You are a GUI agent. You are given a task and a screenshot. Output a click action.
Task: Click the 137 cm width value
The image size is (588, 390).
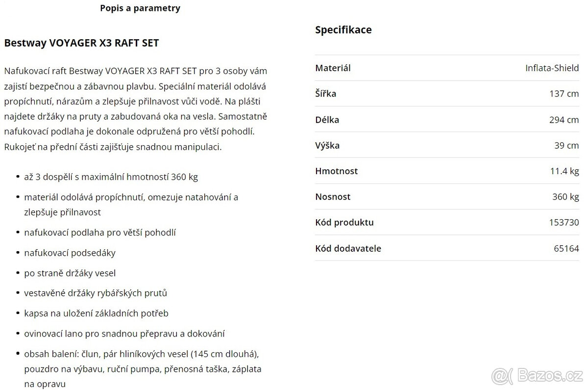[564, 94]
